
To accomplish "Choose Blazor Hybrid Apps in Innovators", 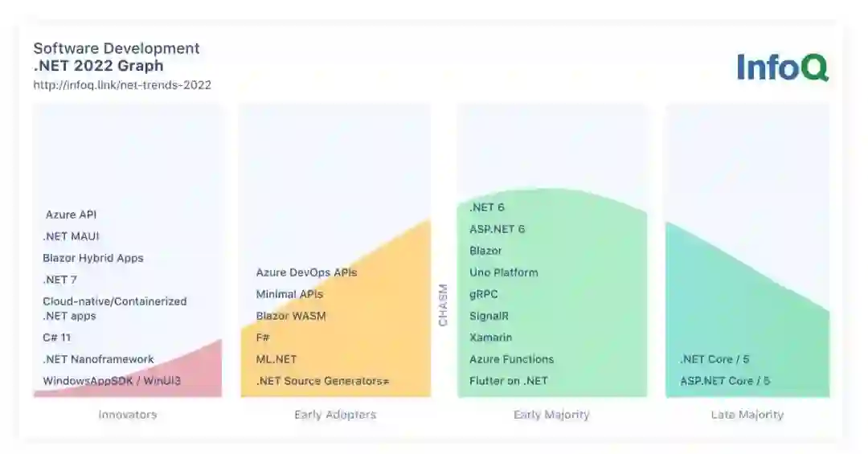I will click(93, 258).
